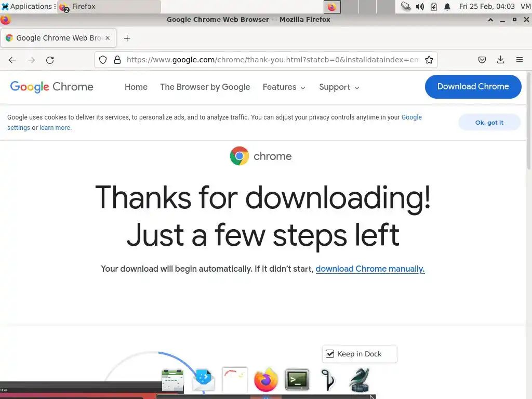The image size is (532, 399).
Task: Open the battery power tray icon
Action: point(434,6)
